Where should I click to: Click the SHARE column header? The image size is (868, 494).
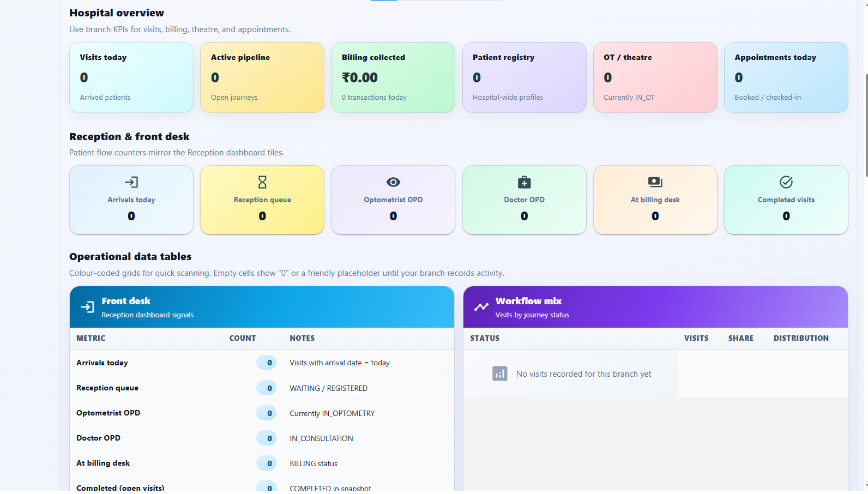pos(741,338)
